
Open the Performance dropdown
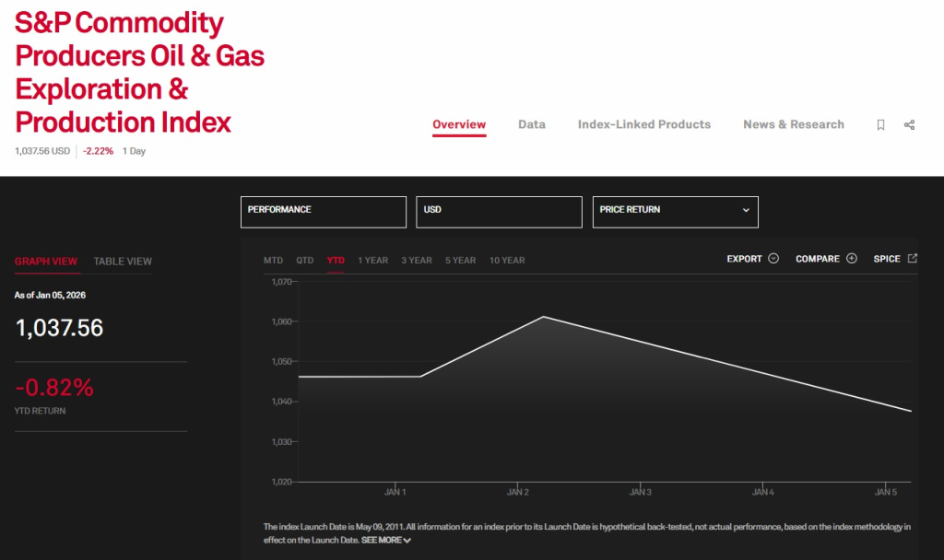point(323,211)
